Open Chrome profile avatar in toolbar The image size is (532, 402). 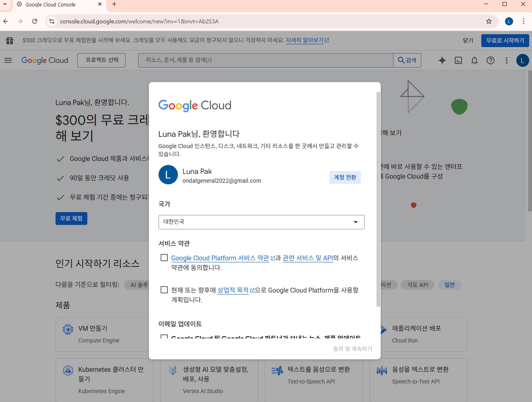click(509, 21)
